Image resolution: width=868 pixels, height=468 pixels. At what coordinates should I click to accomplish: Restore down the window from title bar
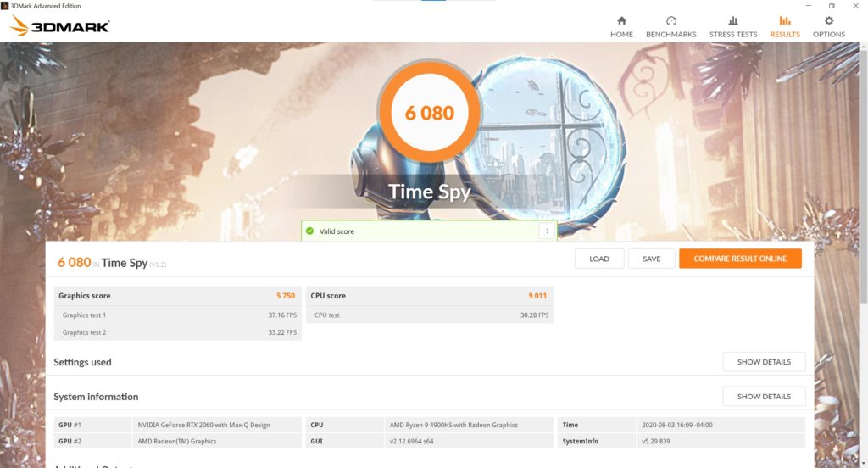[x=832, y=6]
